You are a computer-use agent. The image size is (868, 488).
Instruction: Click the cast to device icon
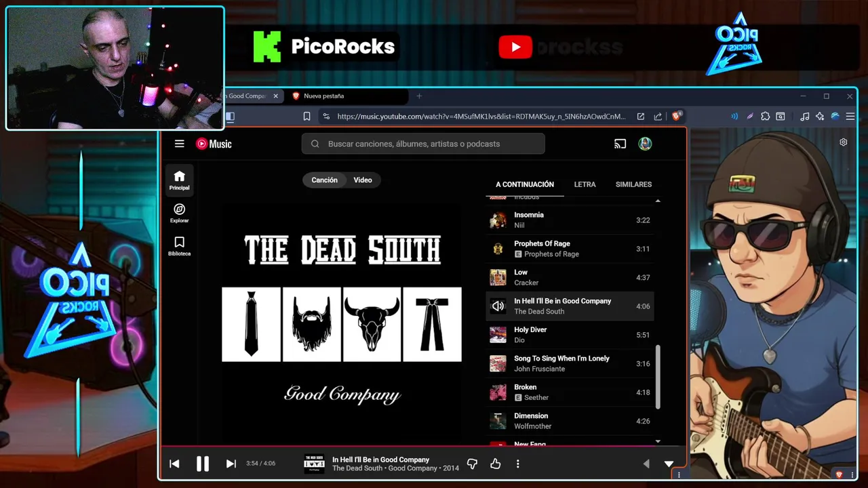click(x=620, y=144)
